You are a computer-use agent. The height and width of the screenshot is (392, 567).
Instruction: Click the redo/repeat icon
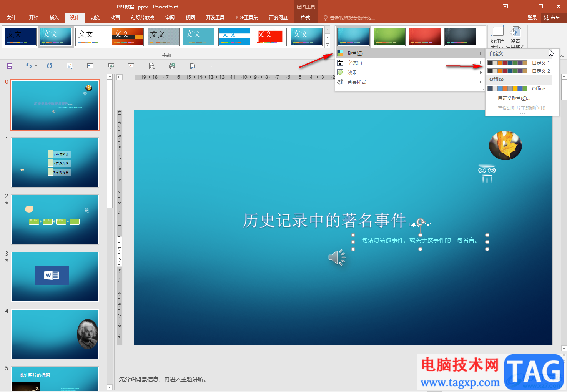(50, 66)
